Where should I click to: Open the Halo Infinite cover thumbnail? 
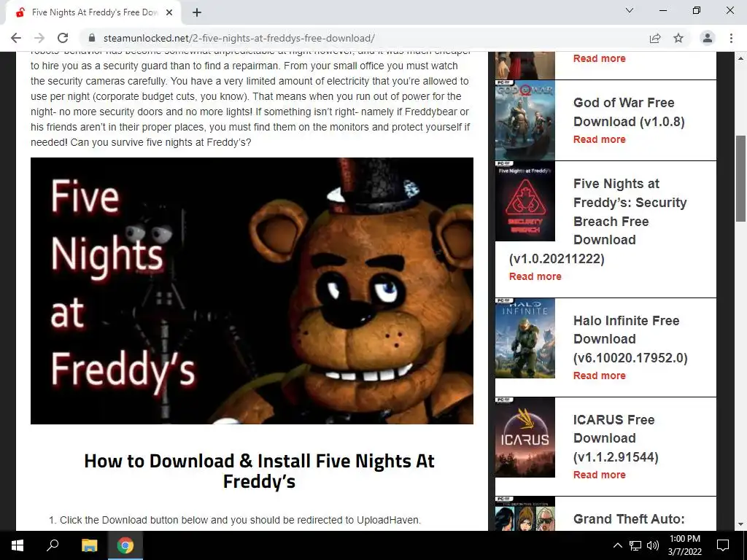coord(525,338)
